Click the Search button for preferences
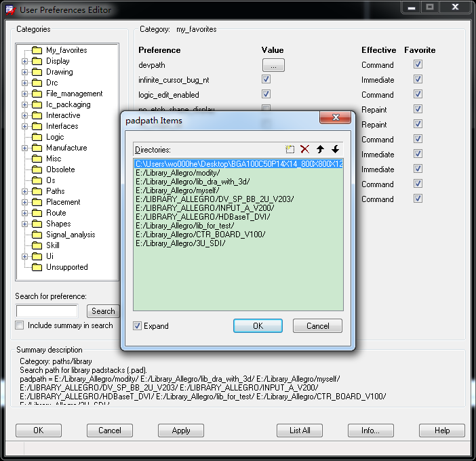The image size is (476, 461). pyautogui.click(x=103, y=311)
